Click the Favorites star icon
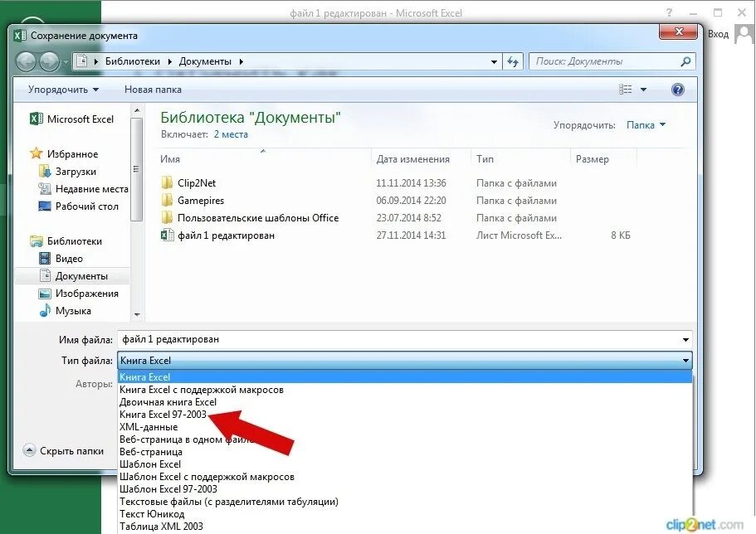The height and width of the screenshot is (534, 756). pyautogui.click(x=37, y=153)
